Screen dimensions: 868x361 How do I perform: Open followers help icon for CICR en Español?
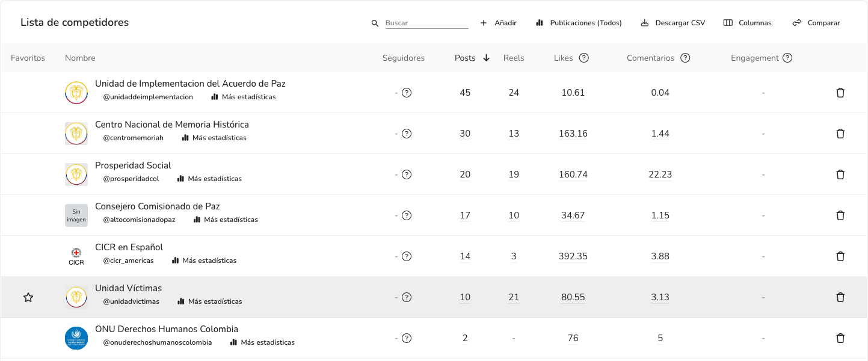pyautogui.click(x=407, y=256)
